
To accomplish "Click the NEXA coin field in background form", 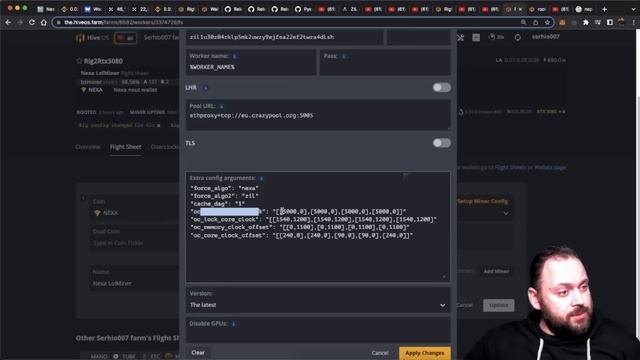I will [134, 208].
